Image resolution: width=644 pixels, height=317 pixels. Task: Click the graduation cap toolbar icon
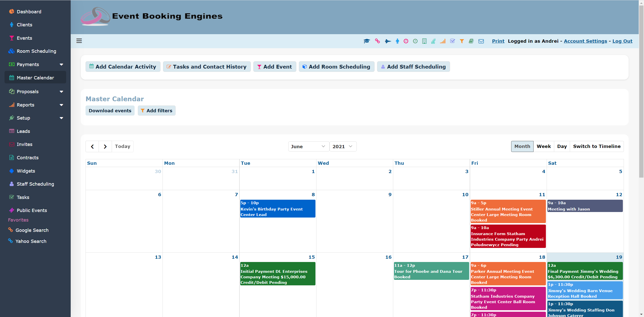coord(367,41)
